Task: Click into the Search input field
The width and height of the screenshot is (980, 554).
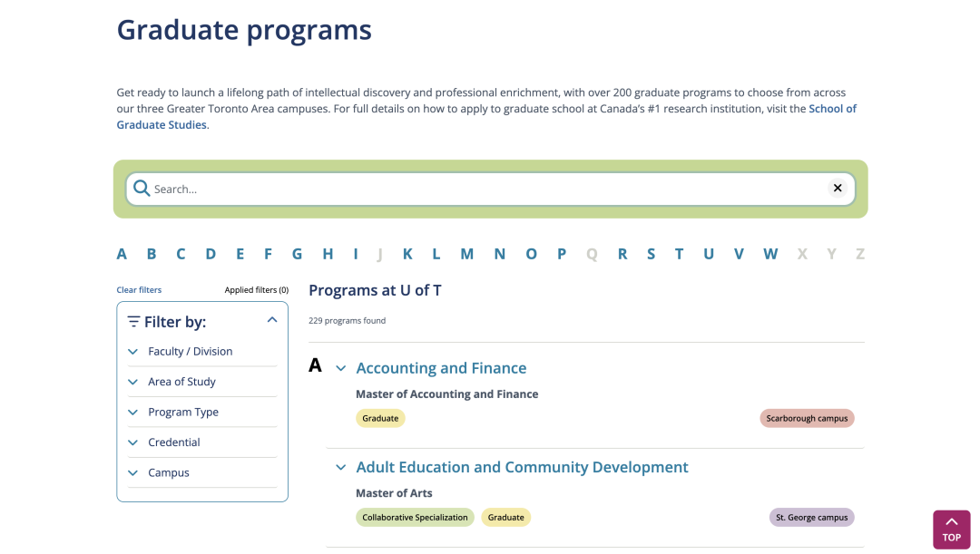Action: point(481,189)
